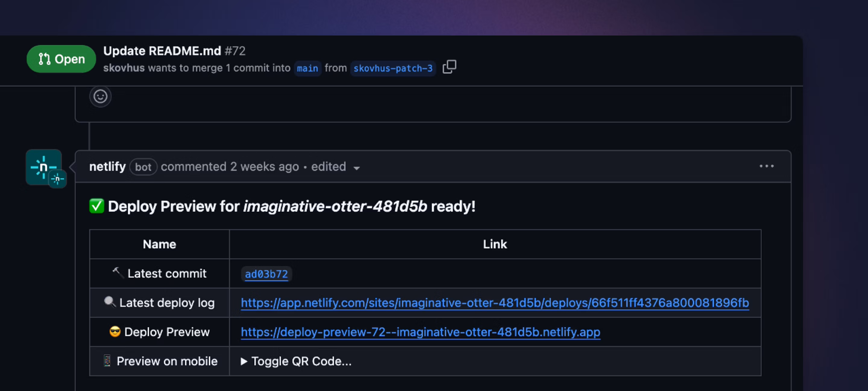Copy the skovhus-patch-3 branch name
Screen dimensions: 868x391
pos(449,67)
